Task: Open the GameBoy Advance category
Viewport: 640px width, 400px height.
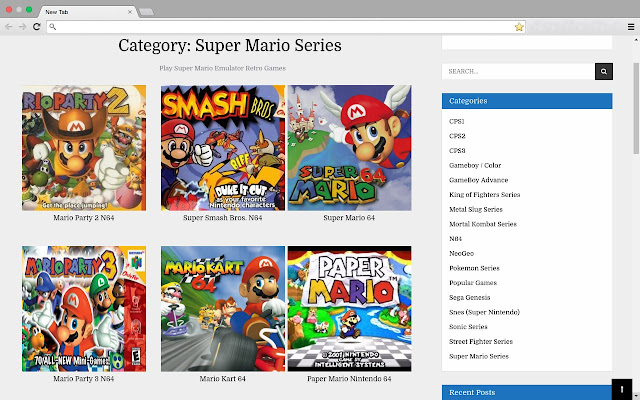Action: click(478, 180)
